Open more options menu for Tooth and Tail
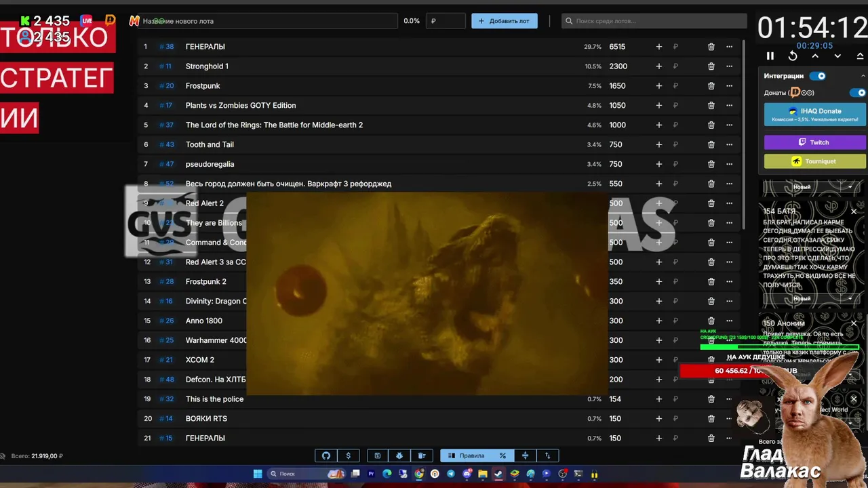Image resolution: width=868 pixels, height=488 pixels. coord(729,144)
